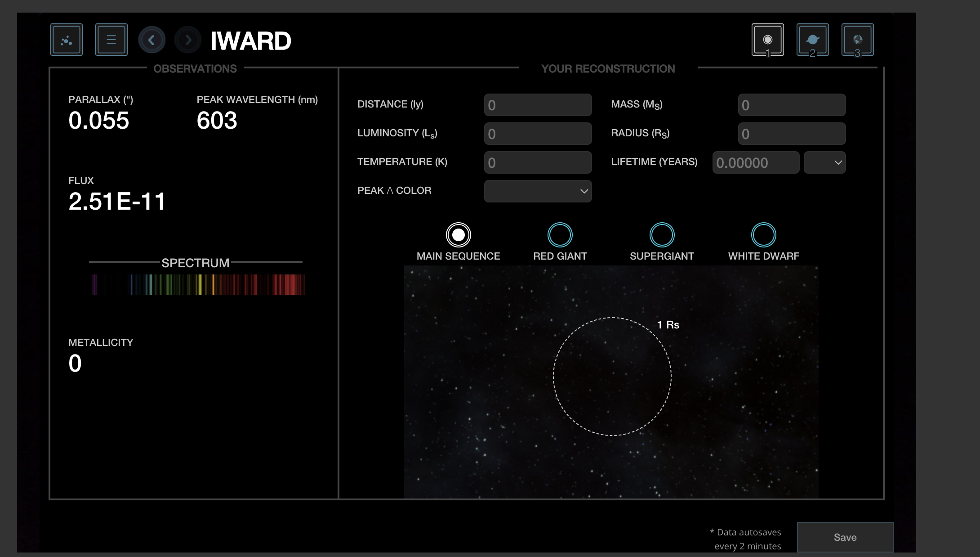The height and width of the screenshot is (557, 980).
Task: Click the spectrum color bar image
Action: click(x=198, y=284)
